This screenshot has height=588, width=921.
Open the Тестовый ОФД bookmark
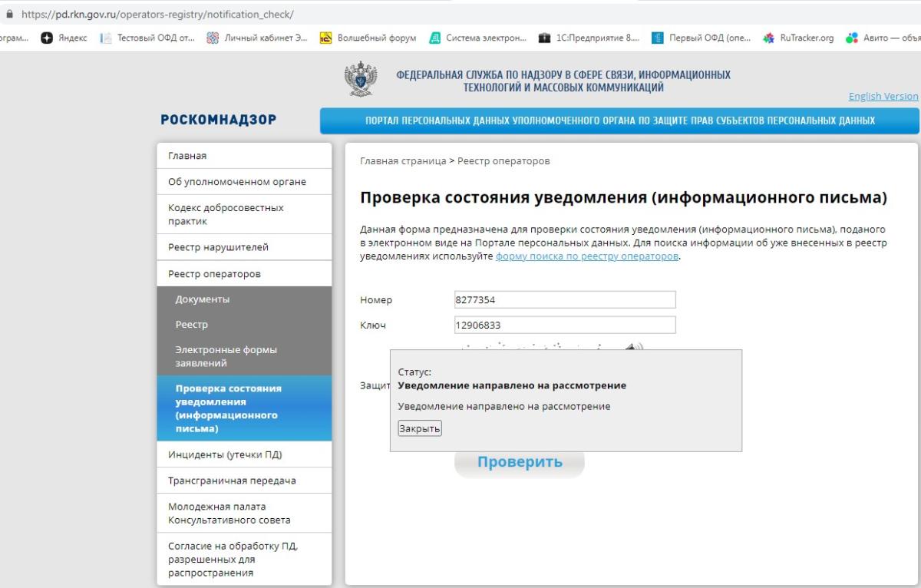tap(149, 38)
